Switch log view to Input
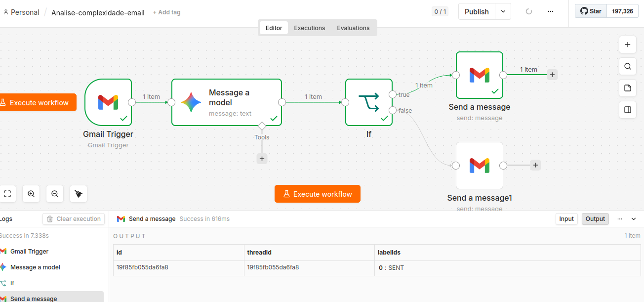The image size is (644, 302). click(x=566, y=219)
